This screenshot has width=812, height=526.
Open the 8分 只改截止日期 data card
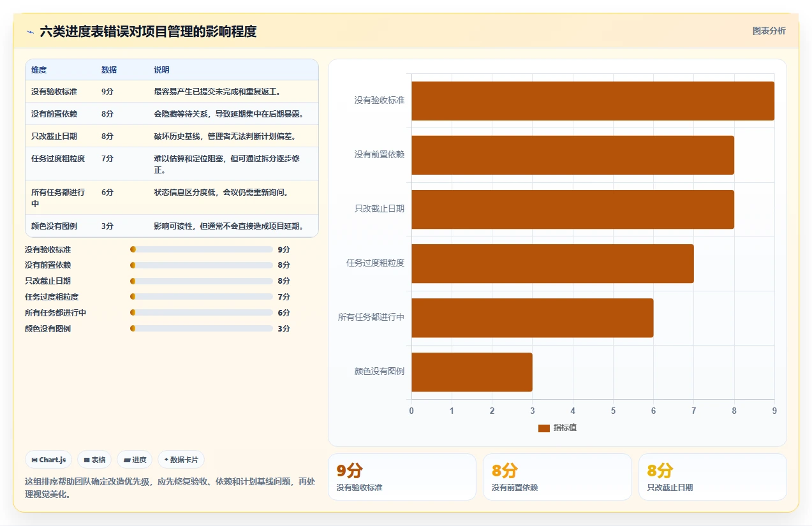click(x=712, y=477)
